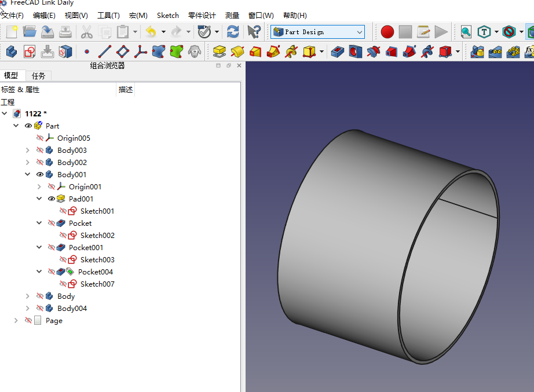This screenshot has height=392, width=534.
Task: Create a datum plane
Action: tap(123, 52)
